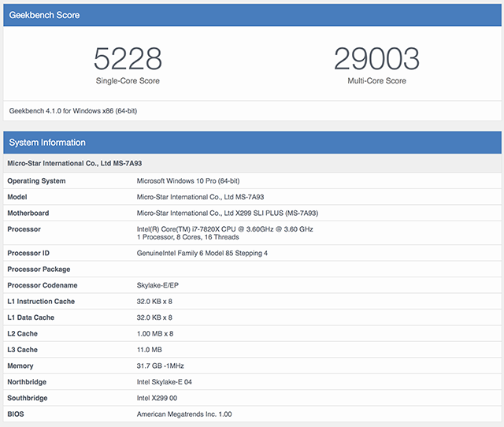Click the System Information header
The height and width of the screenshot is (427, 504).
(x=252, y=143)
